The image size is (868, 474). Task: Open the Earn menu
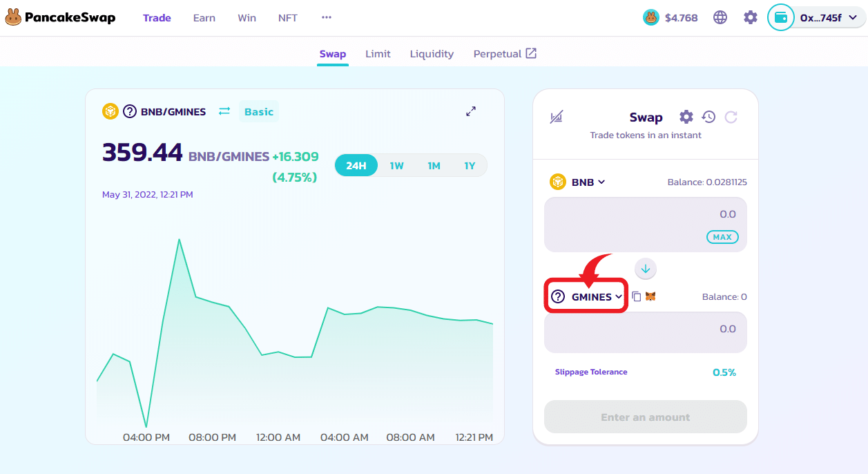click(204, 18)
